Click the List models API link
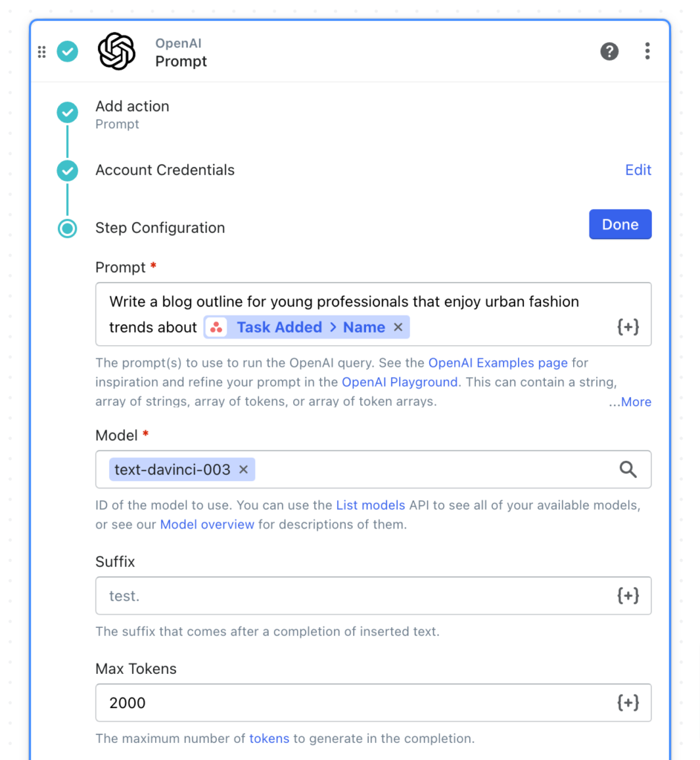 pyautogui.click(x=370, y=505)
